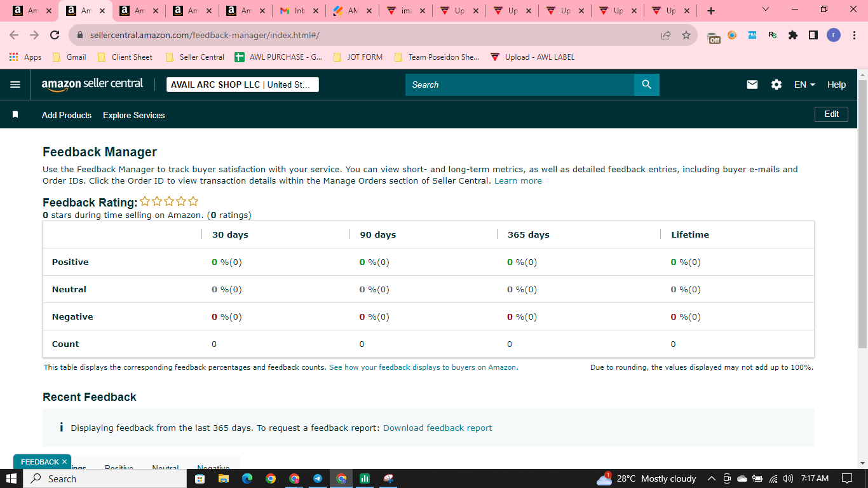
Task: Open the settings gear icon
Action: pos(776,85)
